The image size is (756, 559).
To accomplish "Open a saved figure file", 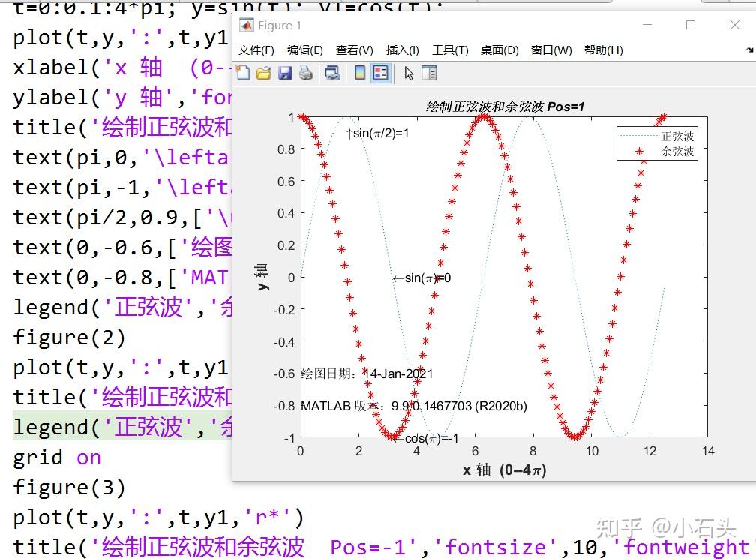I will (x=264, y=73).
